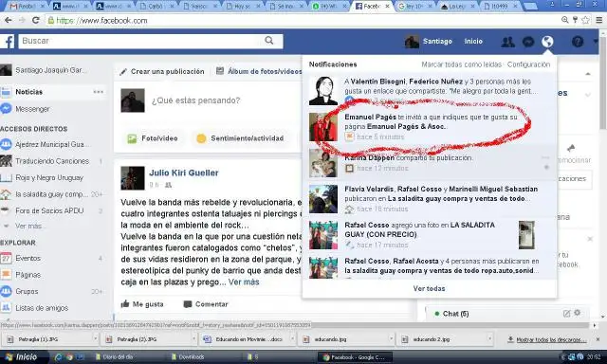
Task: Open Karina Dappen shared notification
Action: 430,163
